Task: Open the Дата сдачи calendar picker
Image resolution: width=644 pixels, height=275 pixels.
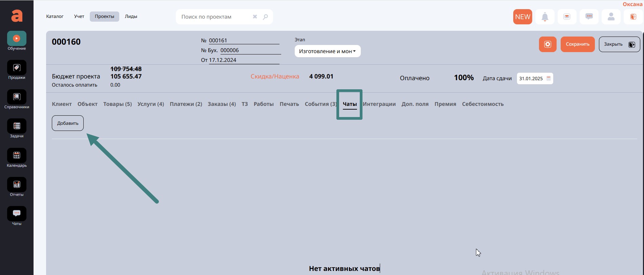Action: (548, 78)
